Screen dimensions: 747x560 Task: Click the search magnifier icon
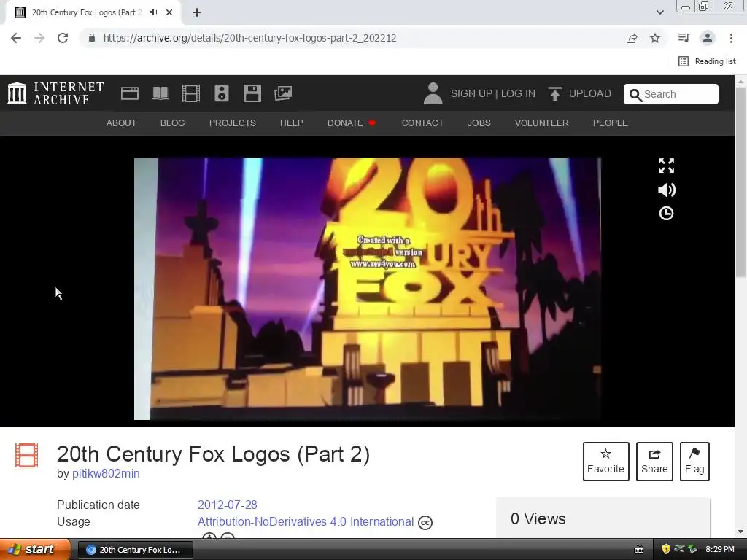635,95
